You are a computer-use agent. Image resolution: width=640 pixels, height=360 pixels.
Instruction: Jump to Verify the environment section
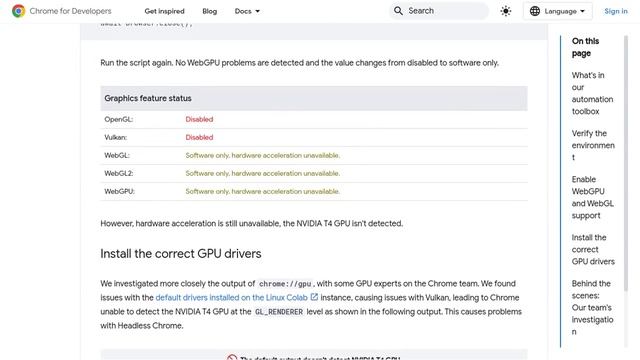593,145
